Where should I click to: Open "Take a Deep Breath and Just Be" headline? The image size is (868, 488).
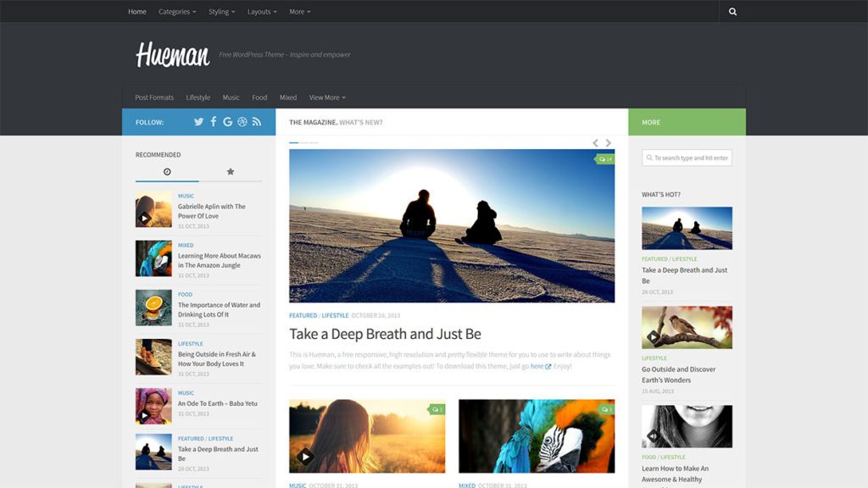pos(385,334)
